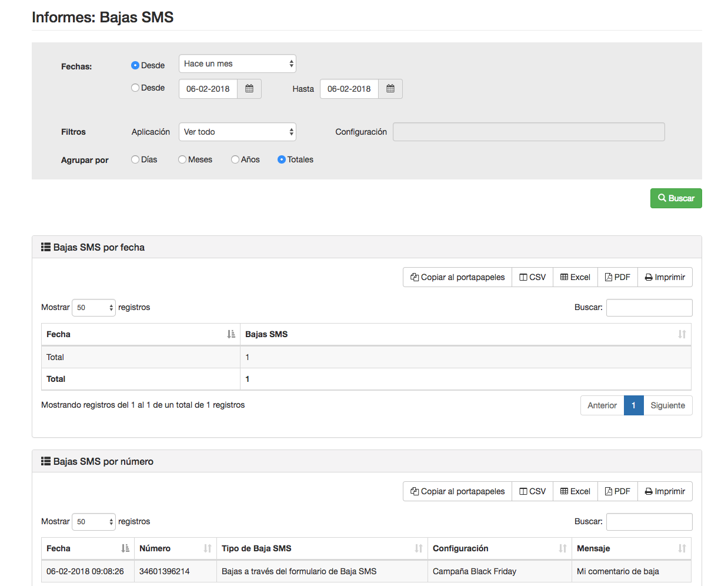Viewport: 728px width, 586px height.
Task: Expand the Aplicación Ver todo dropdown
Action: [x=237, y=132]
